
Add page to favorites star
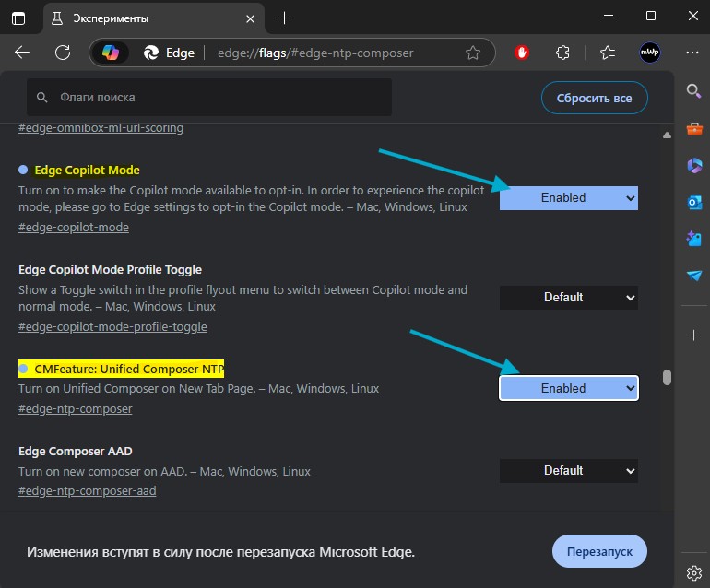(473, 53)
